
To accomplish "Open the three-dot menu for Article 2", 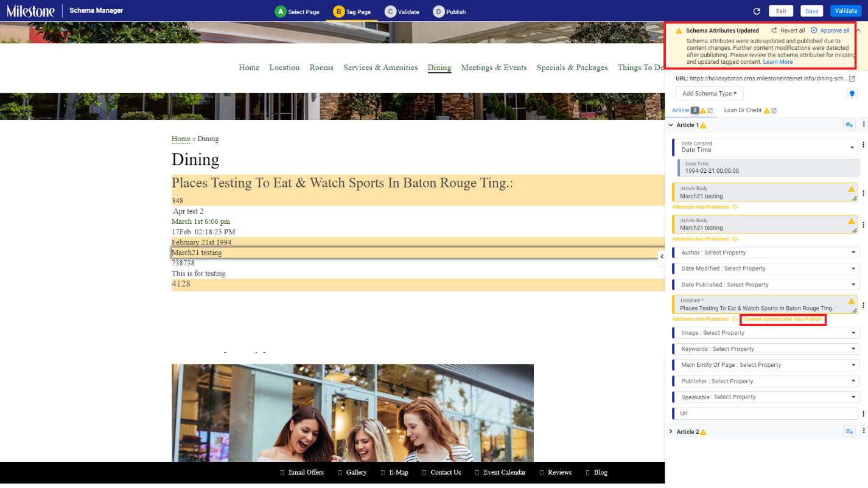I will pos(863,431).
